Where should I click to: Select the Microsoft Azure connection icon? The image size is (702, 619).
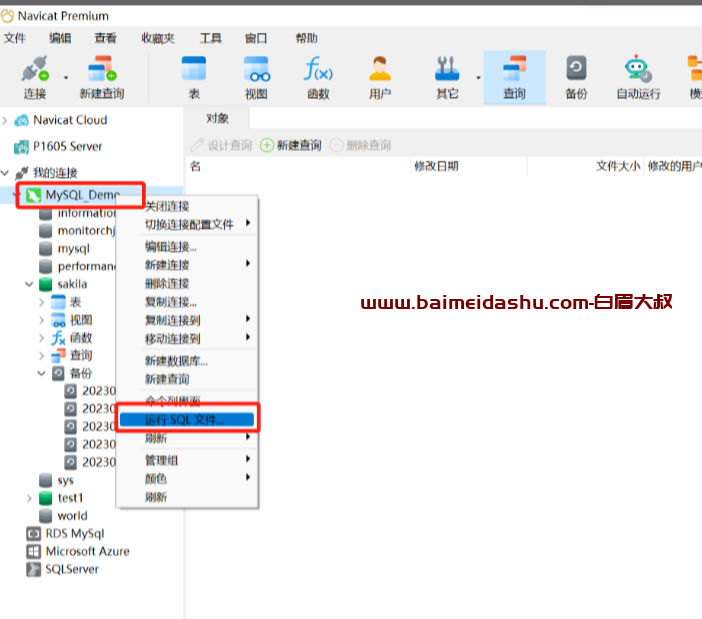(x=34, y=551)
